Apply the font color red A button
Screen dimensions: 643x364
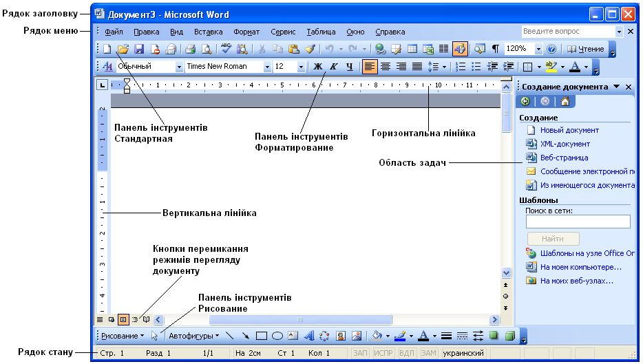coord(575,67)
